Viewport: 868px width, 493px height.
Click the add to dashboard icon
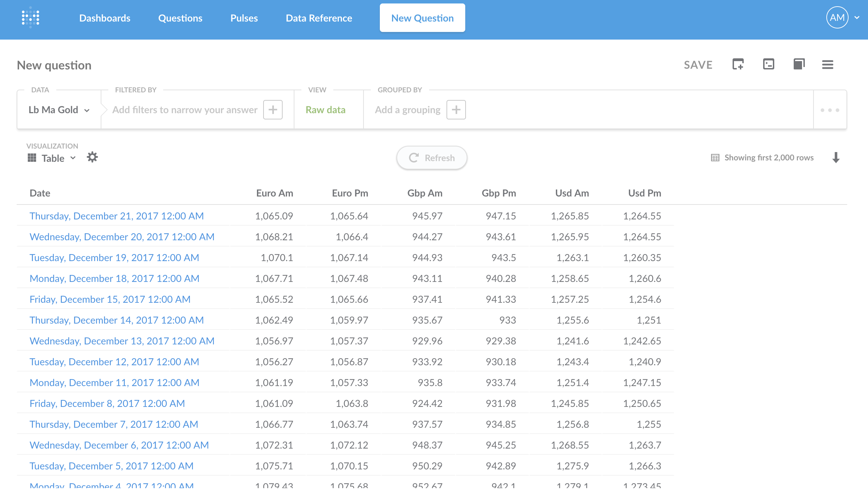point(738,64)
